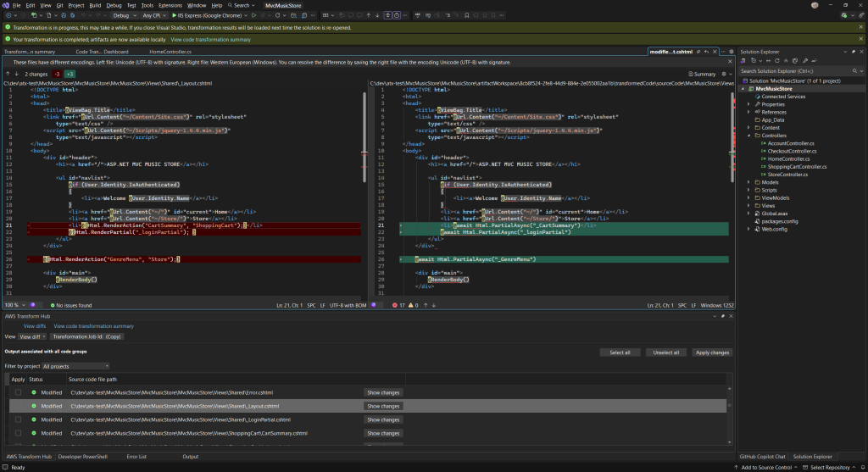Click the Save icon in the toolbar

64,15
